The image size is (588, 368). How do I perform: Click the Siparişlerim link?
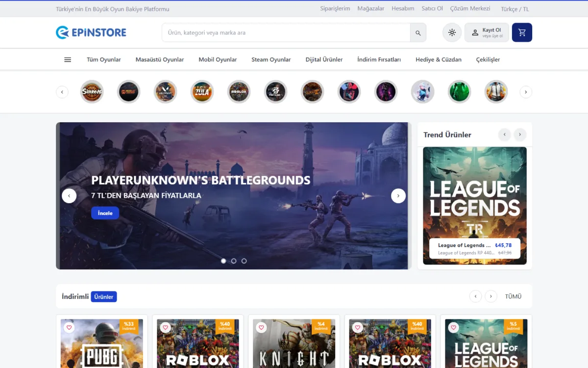335,9
